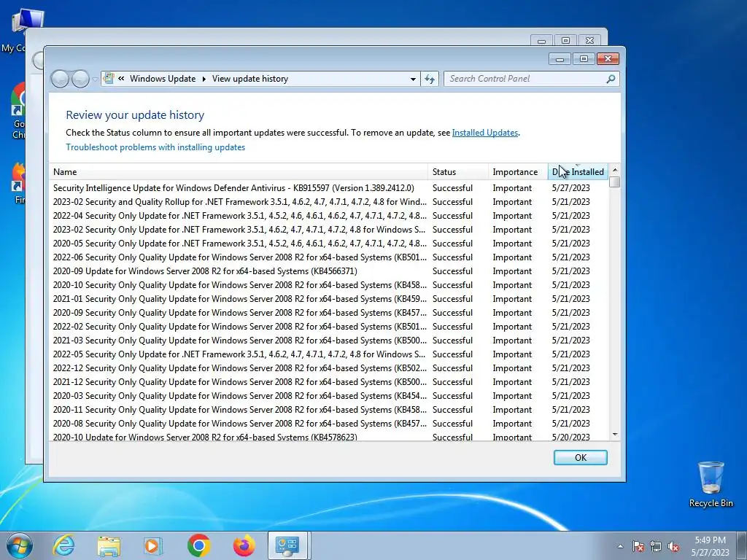This screenshot has height=560, width=747.
Task: Click the Control Panel icon in address bar
Action: coord(109,79)
